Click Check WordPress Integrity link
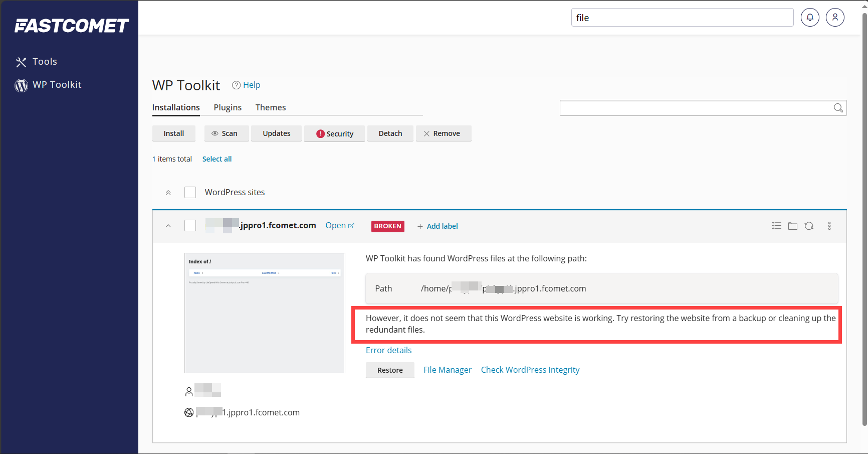The height and width of the screenshot is (454, 868). tap(530, 370)
